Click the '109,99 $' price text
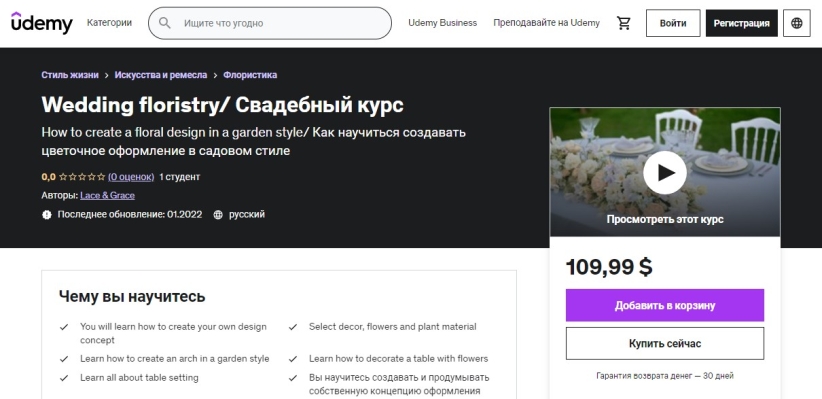 [609, 267]
